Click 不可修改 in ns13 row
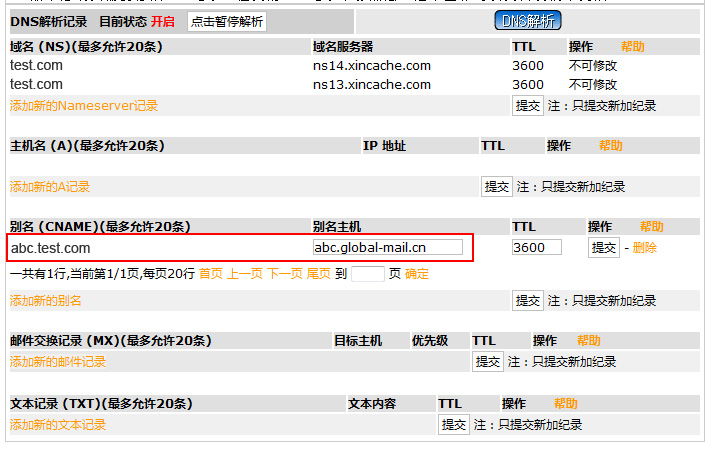The image size is (705, 473). click(x=593, y=85)
